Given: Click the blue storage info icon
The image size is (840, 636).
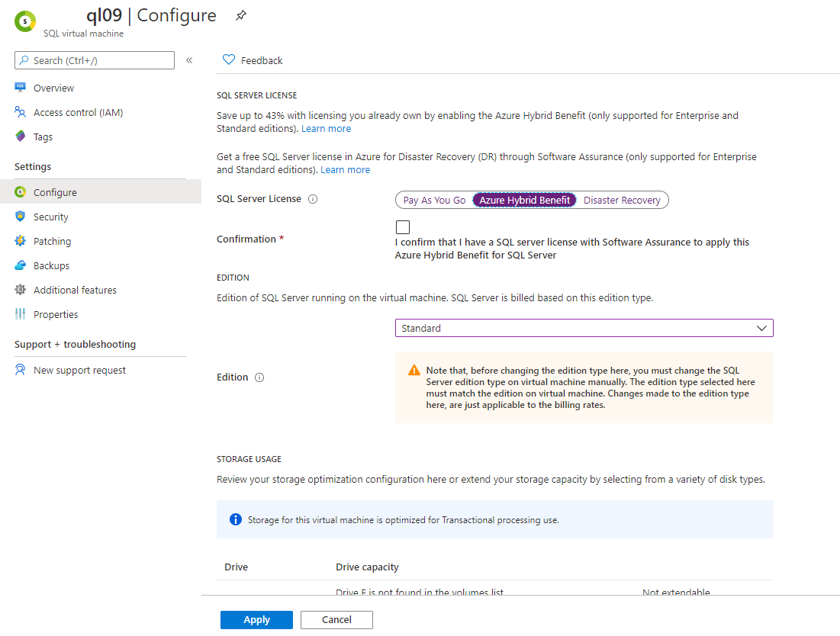Looking at the screenshot, I should click(236, 519).
